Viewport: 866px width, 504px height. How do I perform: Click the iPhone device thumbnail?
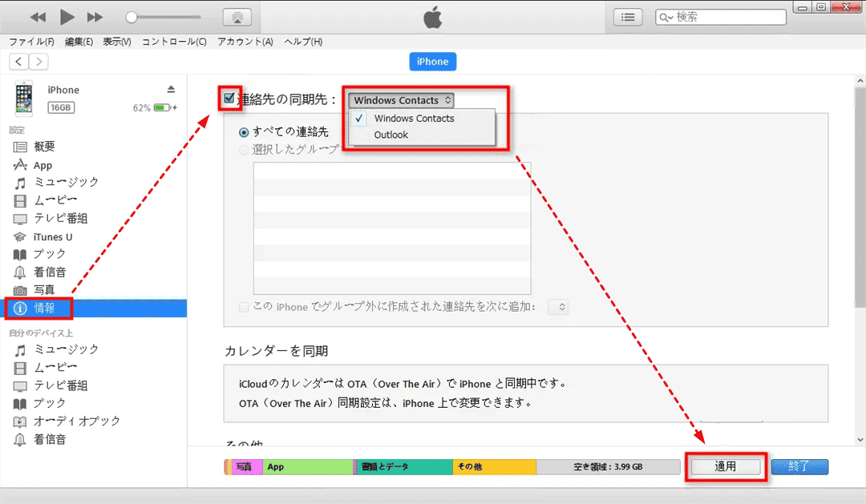[24, 99]
